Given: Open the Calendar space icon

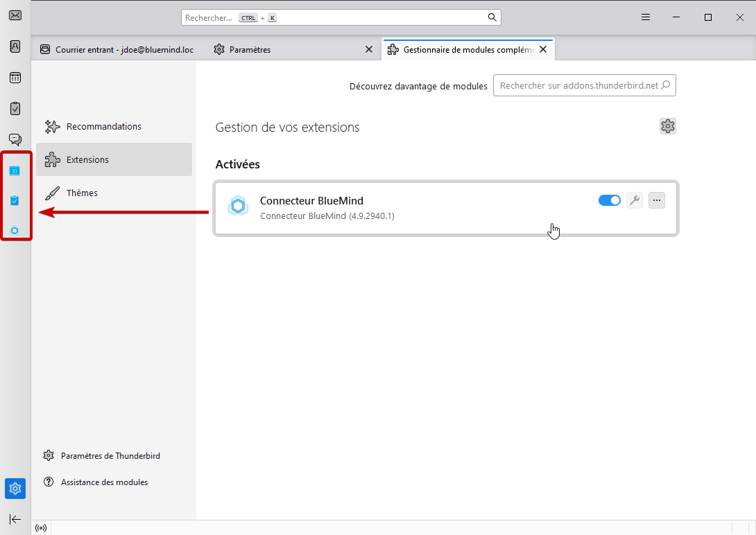Looking at the screenshot, I should point(15,78).
